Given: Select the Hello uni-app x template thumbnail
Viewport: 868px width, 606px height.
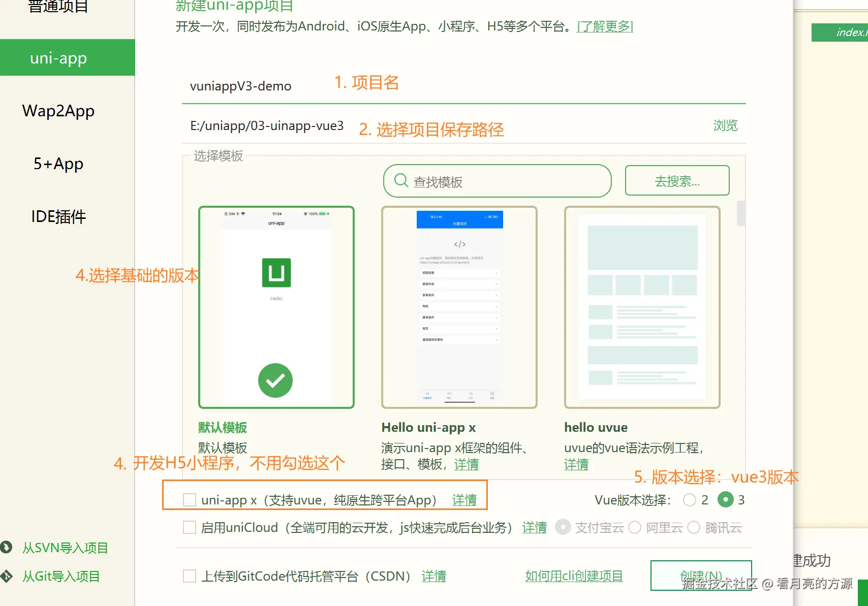Looking at the screenshot, I should [459, 307].
